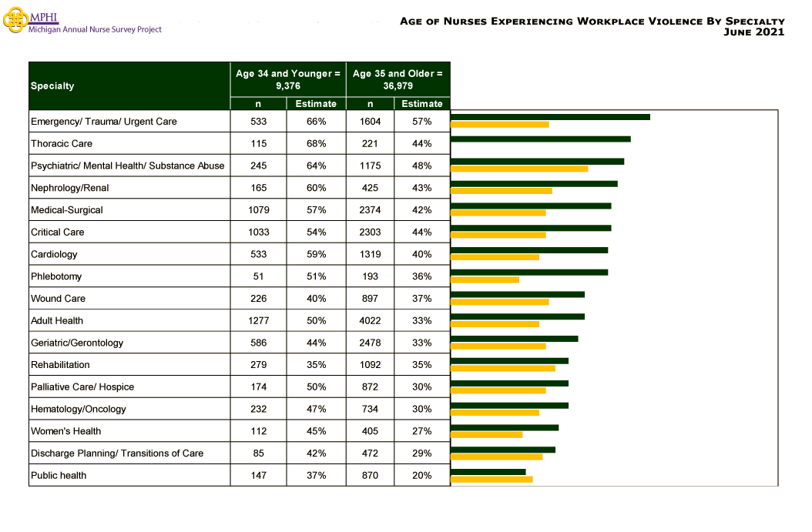Viewport: 812px width, 532px height.
Task: Click the 'June 2021' date text
Action: [754, 32]
